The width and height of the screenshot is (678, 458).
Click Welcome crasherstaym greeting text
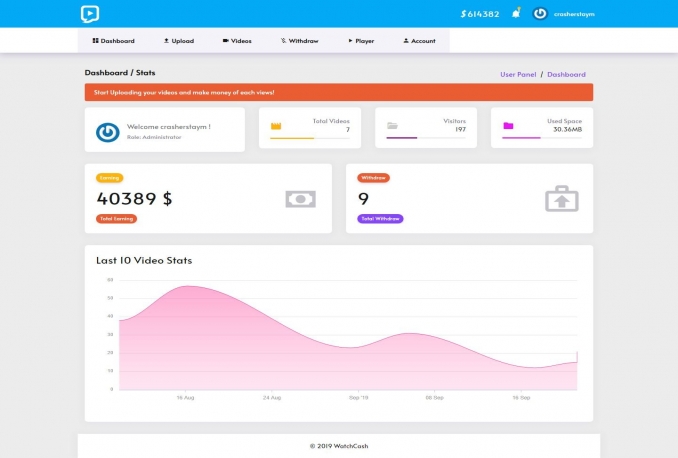pos(169,127)
